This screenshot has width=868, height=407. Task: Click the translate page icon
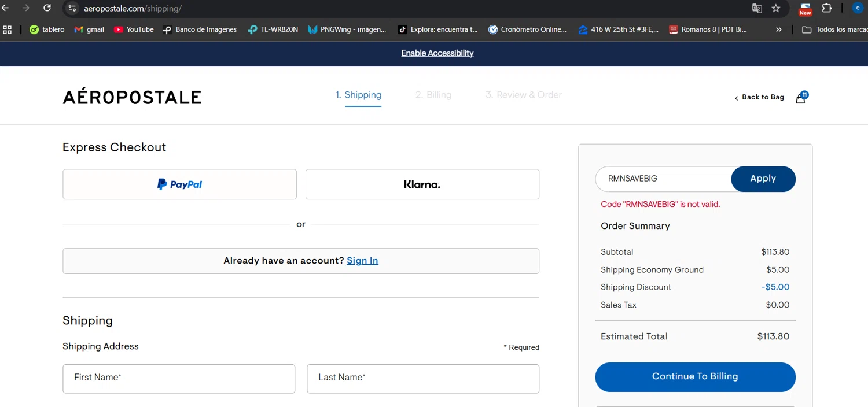tap(757, 8)
